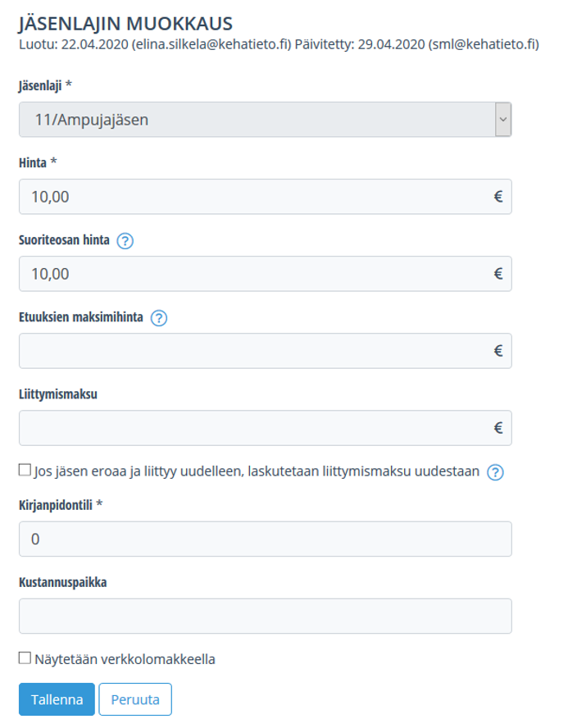Click euro symbol in Hinta field

pyautogui.click(x=497, y=197)
